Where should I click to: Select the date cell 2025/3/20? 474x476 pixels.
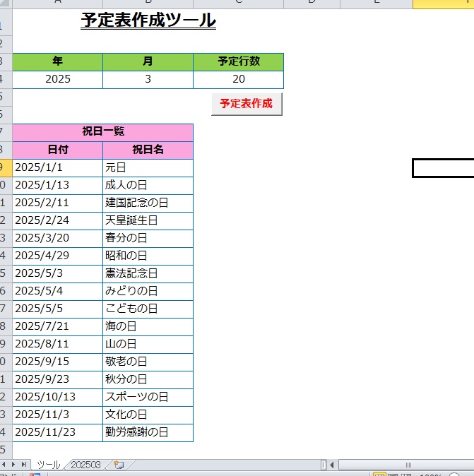[x=58, y=238]
